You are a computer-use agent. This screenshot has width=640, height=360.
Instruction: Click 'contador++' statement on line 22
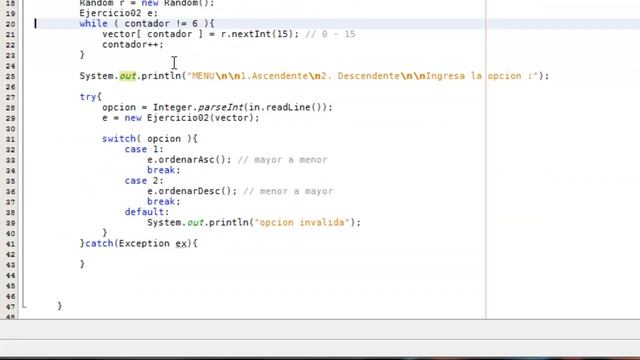(x=133, y=44)
